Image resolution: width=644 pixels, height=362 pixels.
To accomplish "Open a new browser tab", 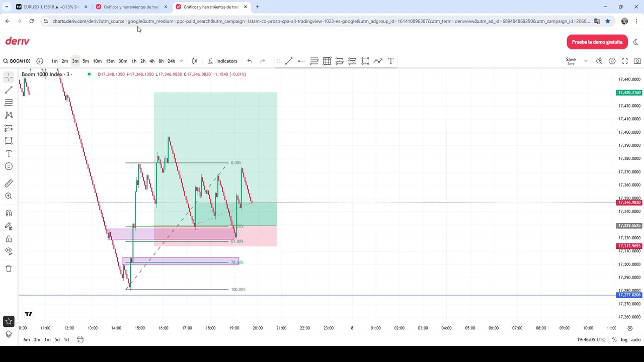I will 257,7.
